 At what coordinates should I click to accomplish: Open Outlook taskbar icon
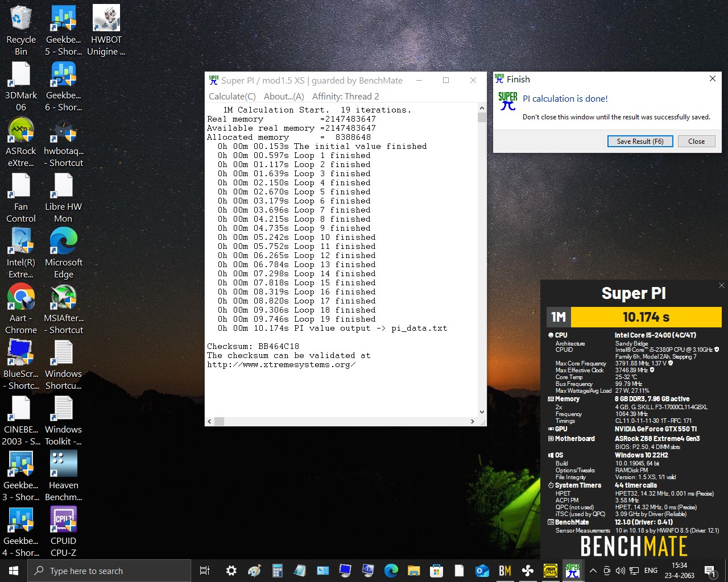pos(482,571)
